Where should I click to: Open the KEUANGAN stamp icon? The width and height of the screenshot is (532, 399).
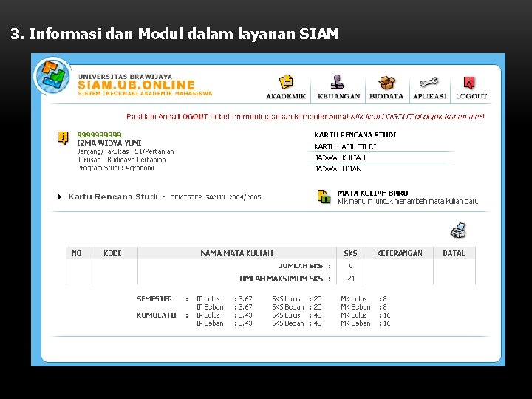coord(337,82)
